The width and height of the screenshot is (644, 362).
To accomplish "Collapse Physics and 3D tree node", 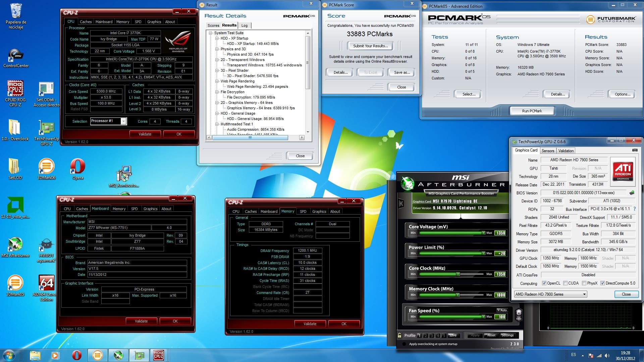I will point(217,49).
